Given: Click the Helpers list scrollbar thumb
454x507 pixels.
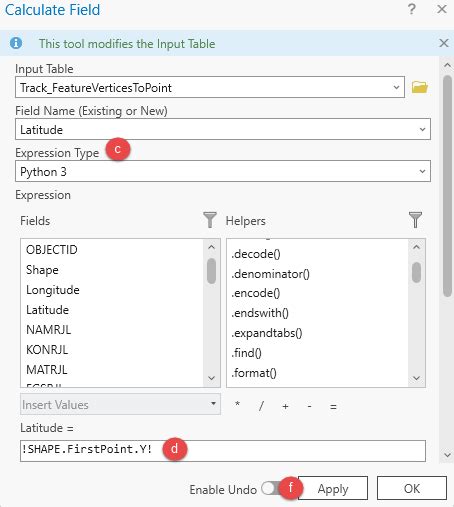Looking at the screenshot, I should coord(416,272).
